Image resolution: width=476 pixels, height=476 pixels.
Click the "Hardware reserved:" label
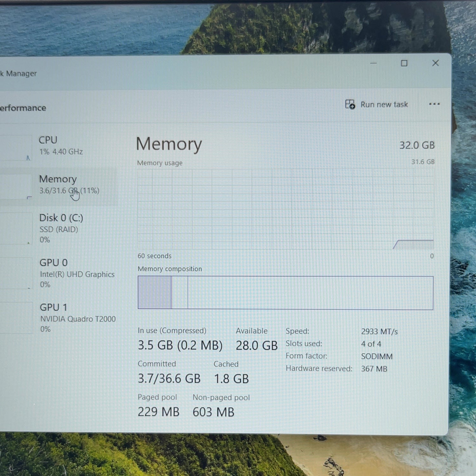pyautogui.click(x=319, y=368)
